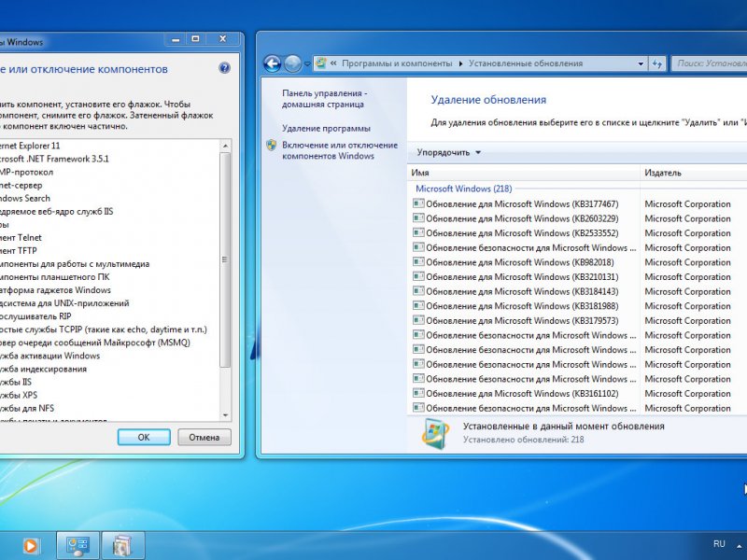Select Служба активации Windows item

(x=50, y=356)
